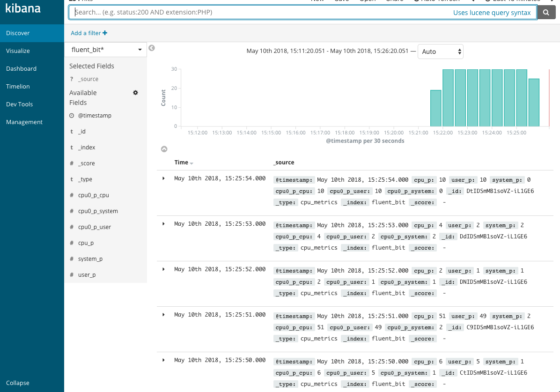Click the plus icon next to Add a filter
This screenshot has height=392, width=560.
(x=105, y=33)
